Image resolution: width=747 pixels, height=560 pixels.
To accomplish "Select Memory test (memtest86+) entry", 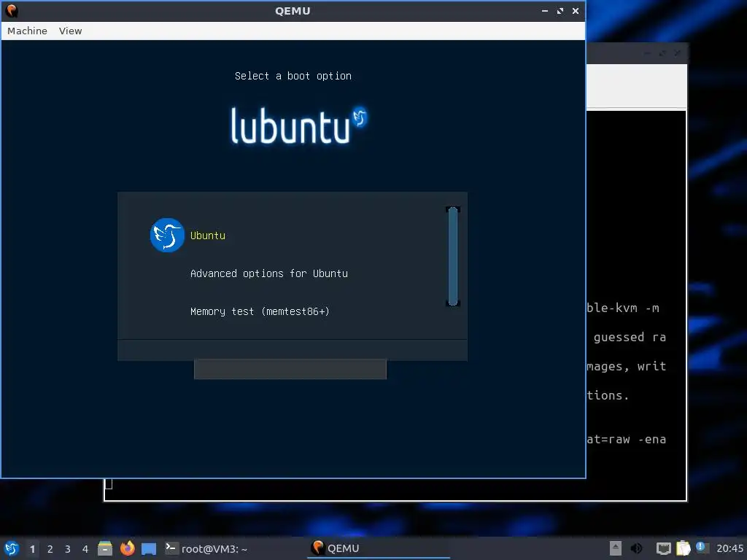I will click(260, 311).
